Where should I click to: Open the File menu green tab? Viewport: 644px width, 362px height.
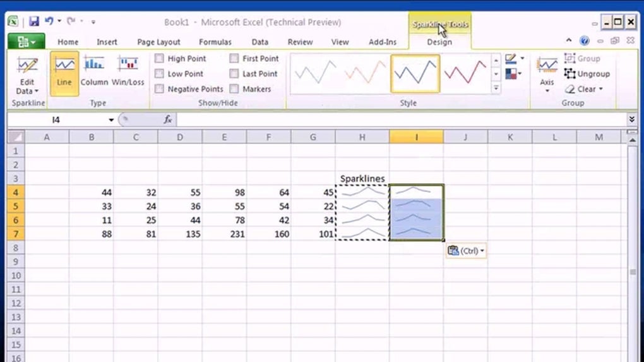pyautogui.click(x=27, y=42)
